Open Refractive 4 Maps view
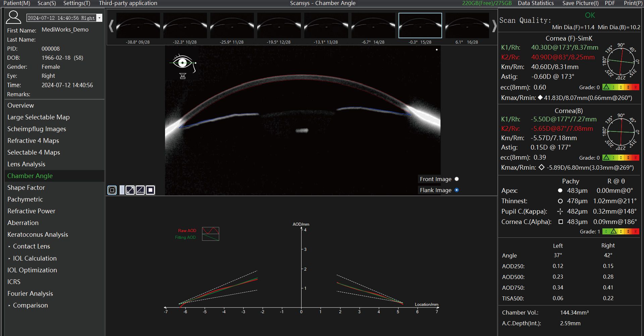 [x=54, y=141]
